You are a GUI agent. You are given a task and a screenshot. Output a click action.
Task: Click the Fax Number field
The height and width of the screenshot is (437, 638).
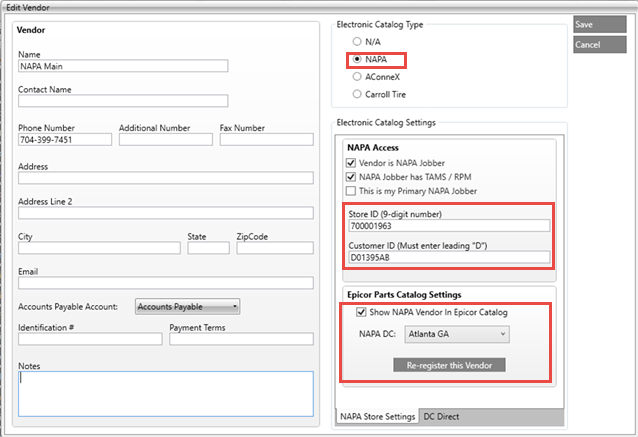coord(267,140)
